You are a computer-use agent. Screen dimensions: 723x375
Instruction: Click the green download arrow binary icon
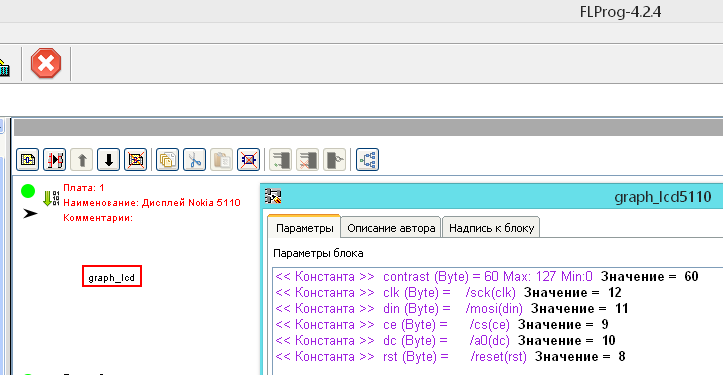51,198
